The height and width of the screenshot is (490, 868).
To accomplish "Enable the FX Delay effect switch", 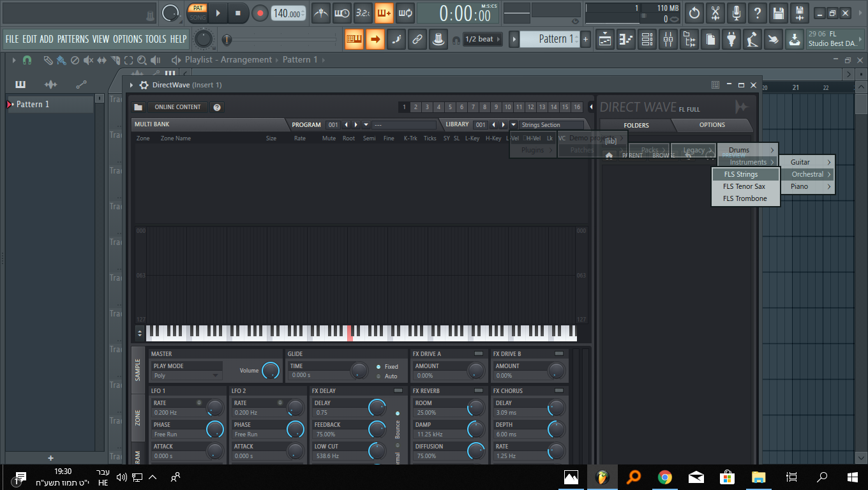I will tap(398, 391).
